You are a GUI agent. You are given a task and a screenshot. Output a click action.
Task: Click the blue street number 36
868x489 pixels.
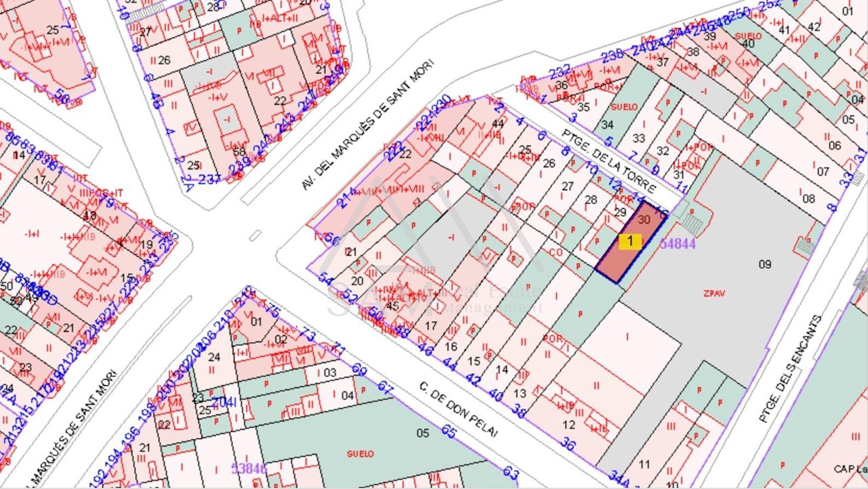pyautogui.click(x=568, y=444)
